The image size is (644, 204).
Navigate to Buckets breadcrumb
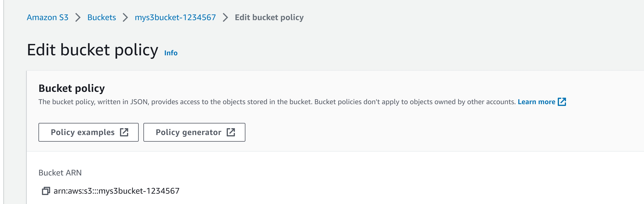[101, 18]
